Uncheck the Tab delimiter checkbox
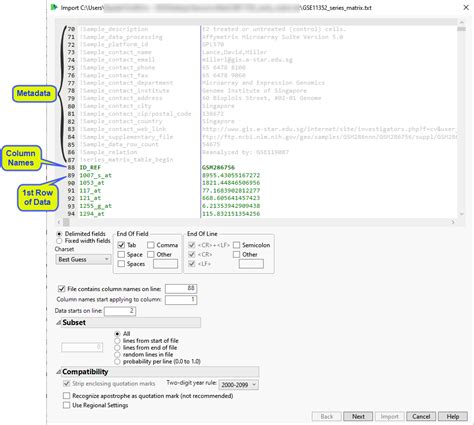The height and width of the screenshot is (425, 474). (121, 245)
